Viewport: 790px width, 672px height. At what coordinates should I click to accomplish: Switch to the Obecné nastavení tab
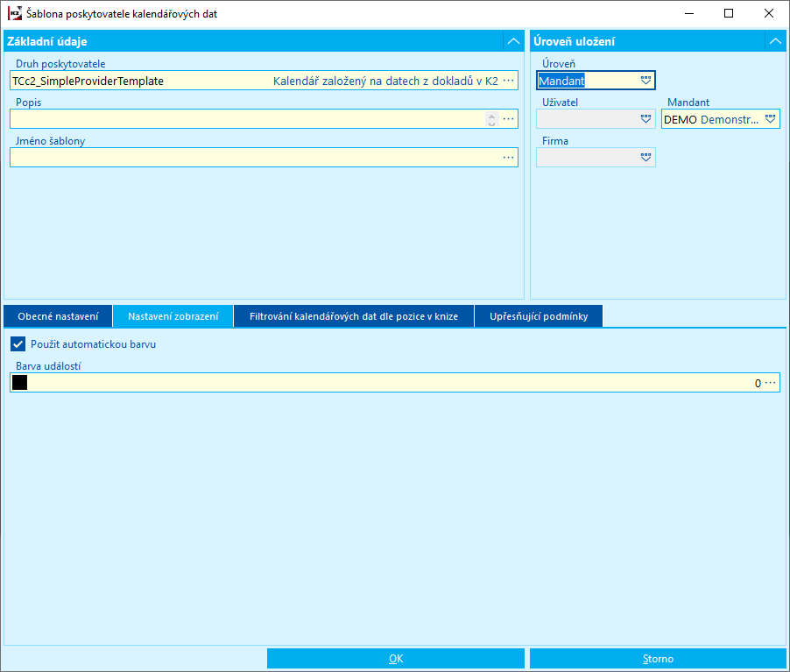(58, 316)
